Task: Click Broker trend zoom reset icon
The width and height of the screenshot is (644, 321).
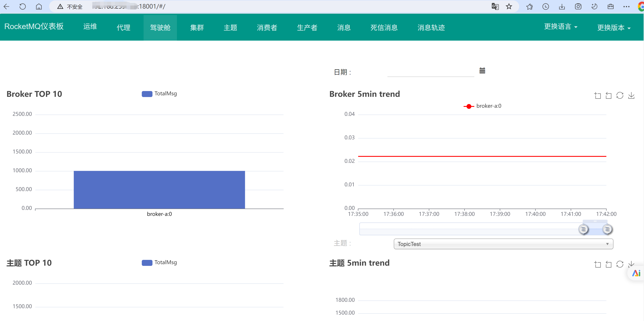Action: pos(609,96)
